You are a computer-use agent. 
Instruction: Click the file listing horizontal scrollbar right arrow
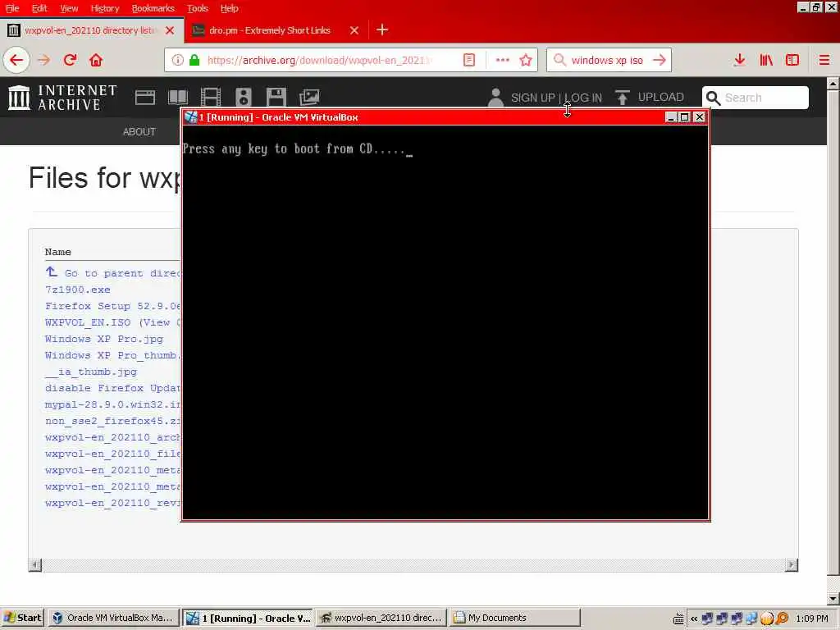(x=792, y=564)
